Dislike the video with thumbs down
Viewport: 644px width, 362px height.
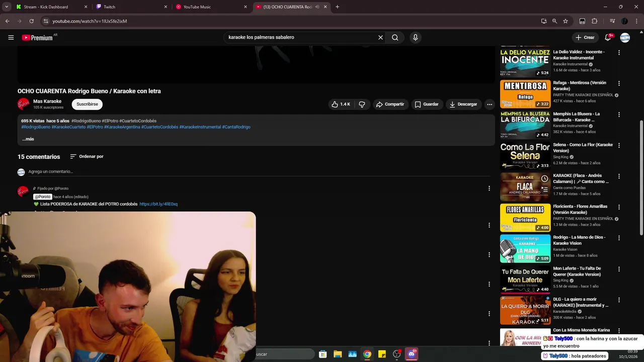pos(362,104)
